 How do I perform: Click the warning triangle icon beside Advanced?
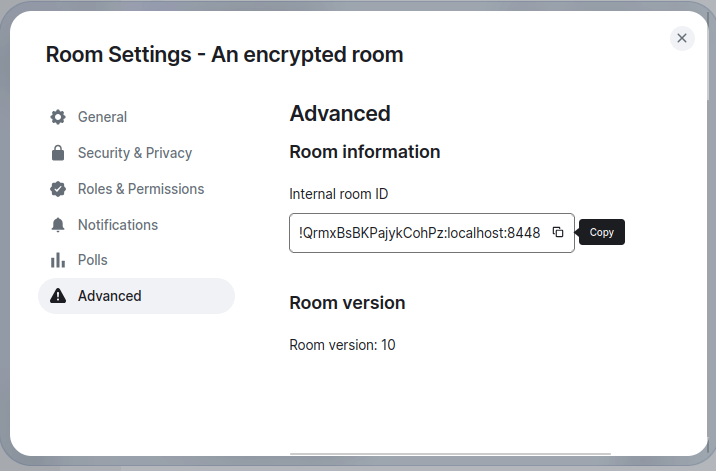tap(58, 296)
